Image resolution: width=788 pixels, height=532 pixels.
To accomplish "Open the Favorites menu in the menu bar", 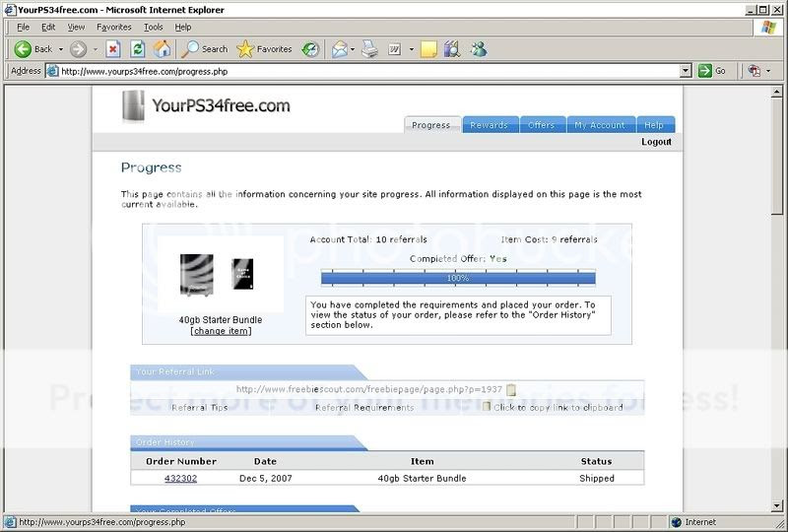I will pos(114,28).
